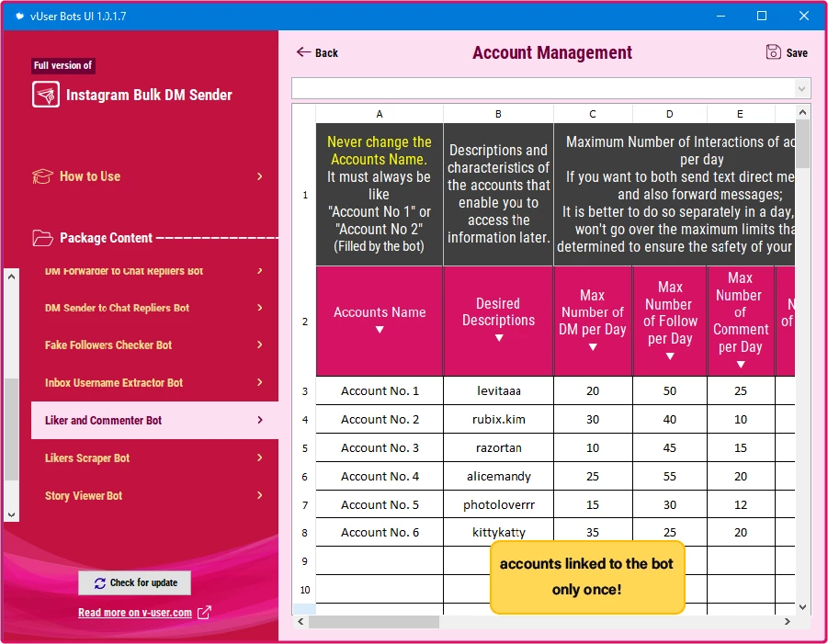Click the refresh icon on Check for update
828x644 pixels.
(x=100, y=582)
